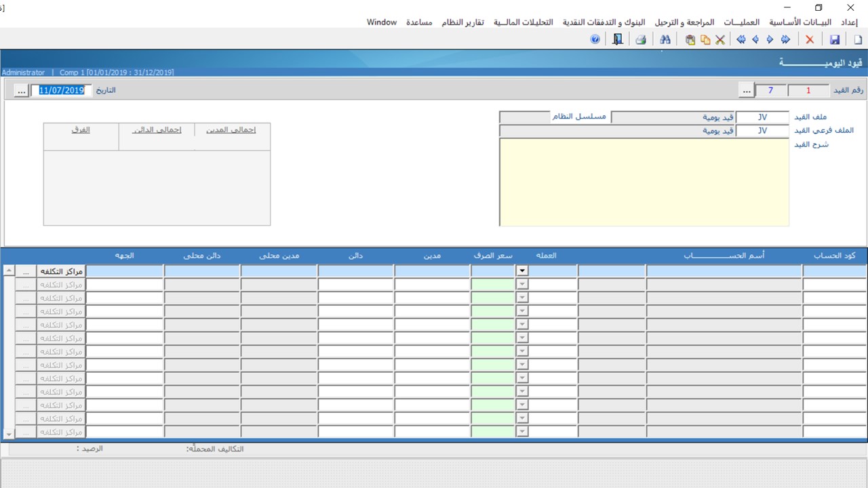This screenshot has height=488, width=868.
Task: Open the currency dropdown in the first grid row
Action: (x=521, y=271)
